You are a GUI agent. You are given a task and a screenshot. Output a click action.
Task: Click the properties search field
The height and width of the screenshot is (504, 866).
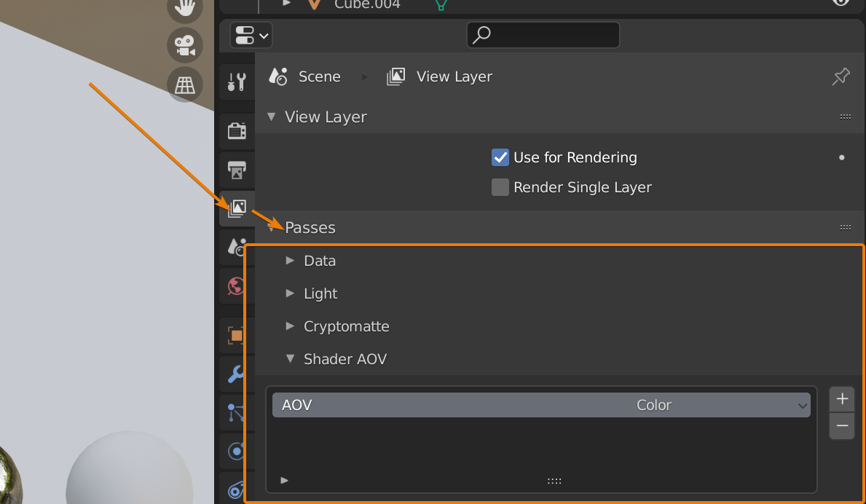[543, 34]
